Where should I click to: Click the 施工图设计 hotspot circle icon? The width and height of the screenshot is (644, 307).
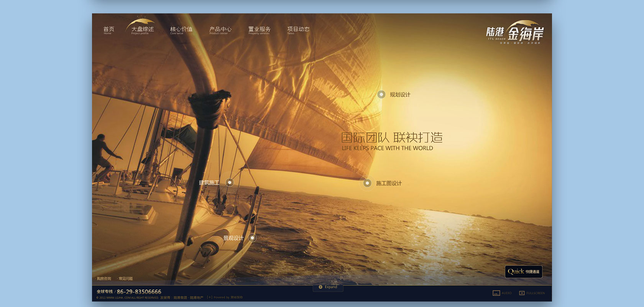coord(367,183)
